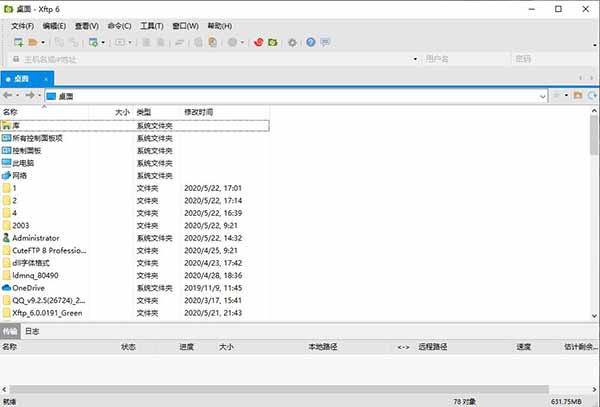The height and width of the screenshot is (407, 600).
Task: Open the 命令(C) menu
Action: click(119, 26)
